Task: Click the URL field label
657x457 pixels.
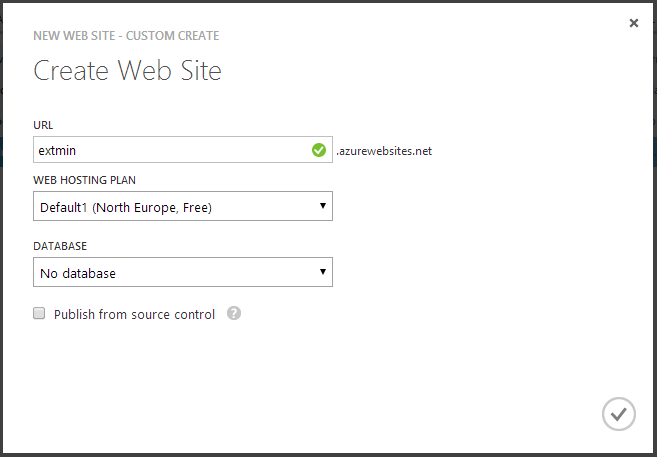Action: click(x=42, y=125)
